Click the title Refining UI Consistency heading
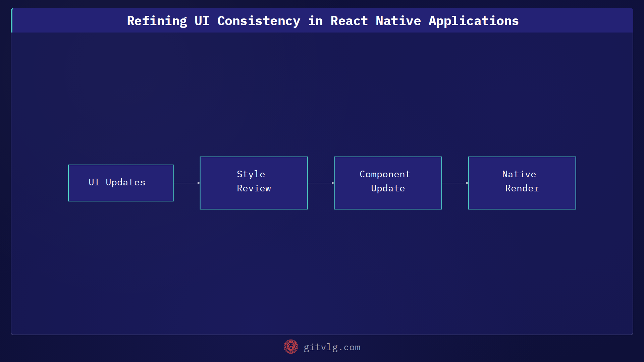The image size is (644, 362). pyautogui.click(x=323, y=21)
